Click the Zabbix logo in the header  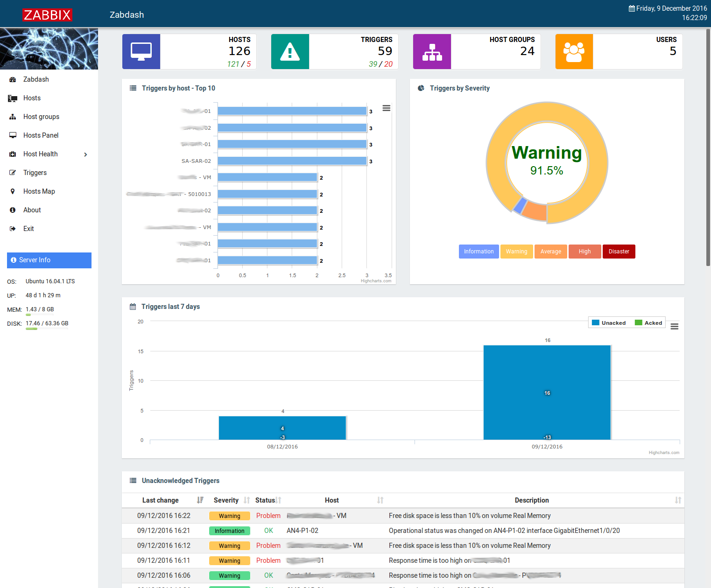click(x=47, y=14)
